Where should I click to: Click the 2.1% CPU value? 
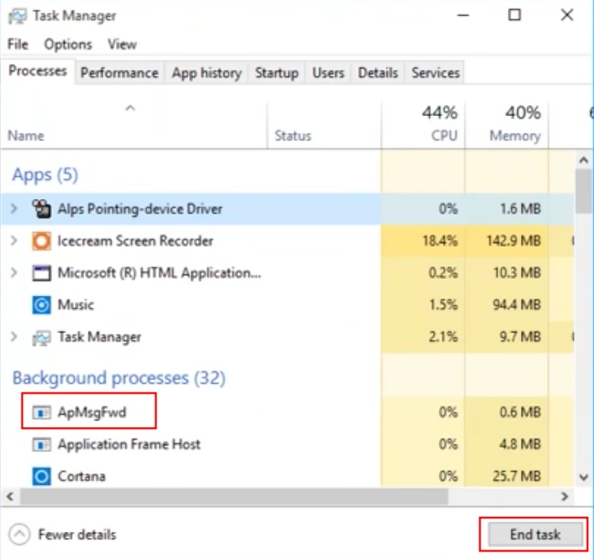443,337
